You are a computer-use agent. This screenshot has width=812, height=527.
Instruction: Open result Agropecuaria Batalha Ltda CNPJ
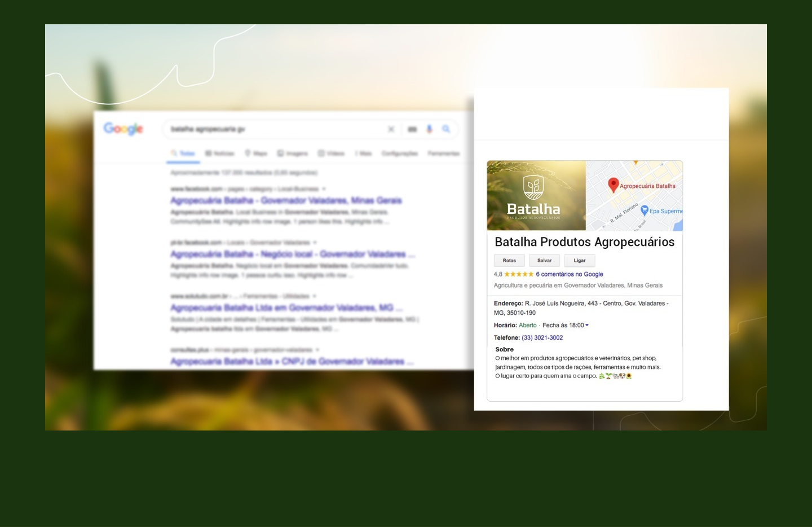(x=292, y=361)
